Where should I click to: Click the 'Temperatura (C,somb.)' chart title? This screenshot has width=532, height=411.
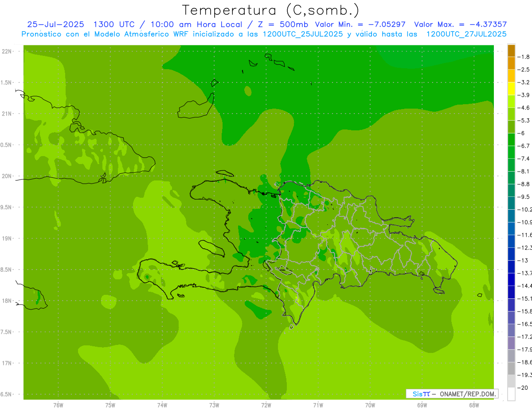pyautogui.click(x=271, y=10)
